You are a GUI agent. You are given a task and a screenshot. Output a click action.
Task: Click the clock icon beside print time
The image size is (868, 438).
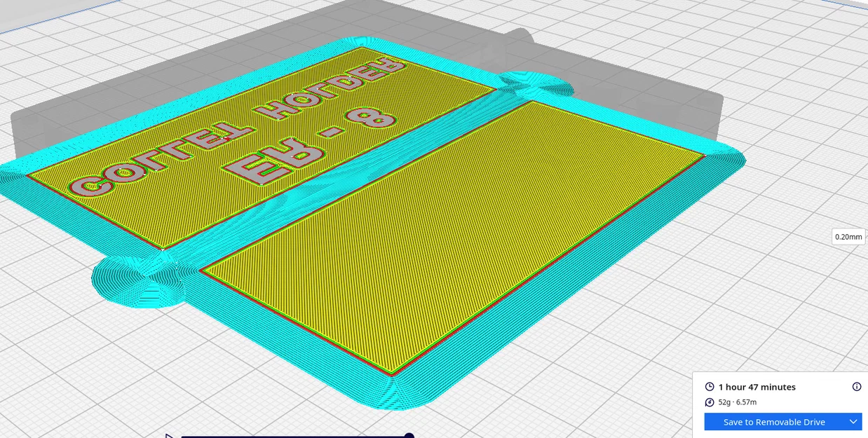pos(710,387)
